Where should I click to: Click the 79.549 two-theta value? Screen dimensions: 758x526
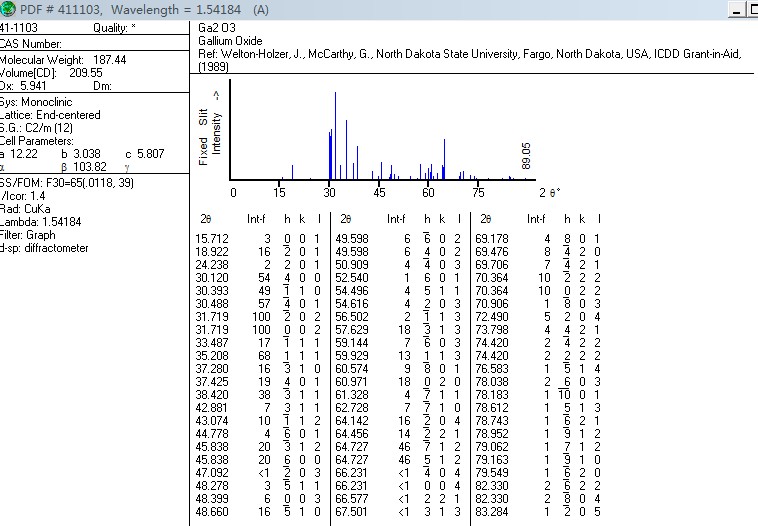pyautogui.click(x=492, y=473)
